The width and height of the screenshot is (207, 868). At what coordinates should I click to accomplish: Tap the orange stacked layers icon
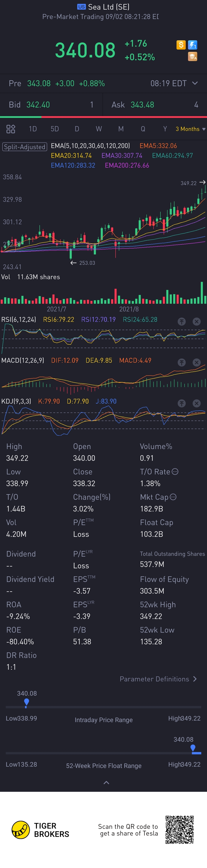[x=192, y=57]
